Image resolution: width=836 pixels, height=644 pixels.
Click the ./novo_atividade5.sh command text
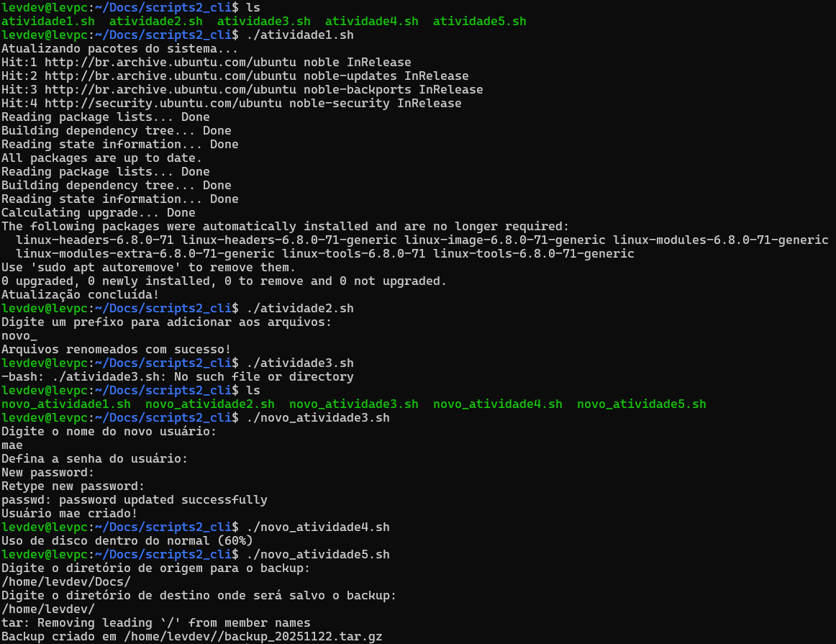(318, 555)
